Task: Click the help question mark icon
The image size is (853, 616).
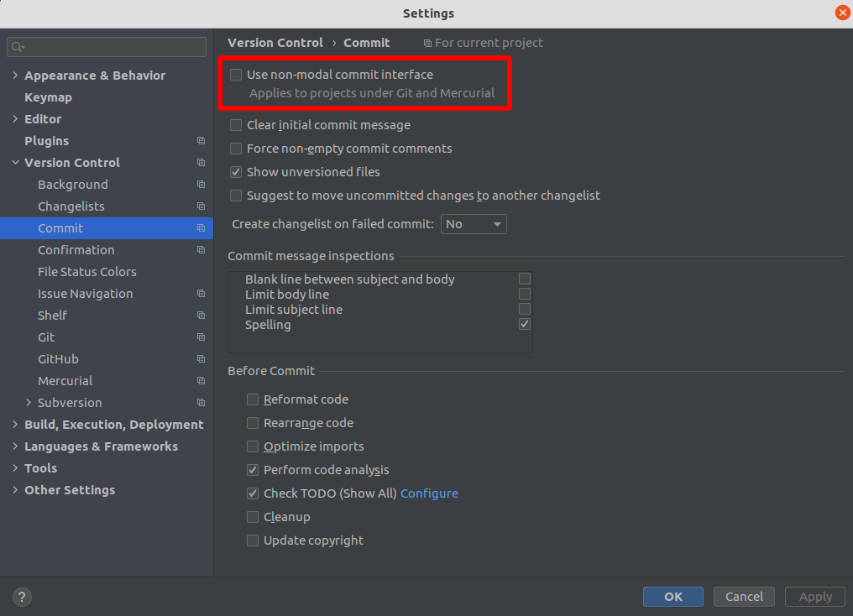Action: (23, 597)
